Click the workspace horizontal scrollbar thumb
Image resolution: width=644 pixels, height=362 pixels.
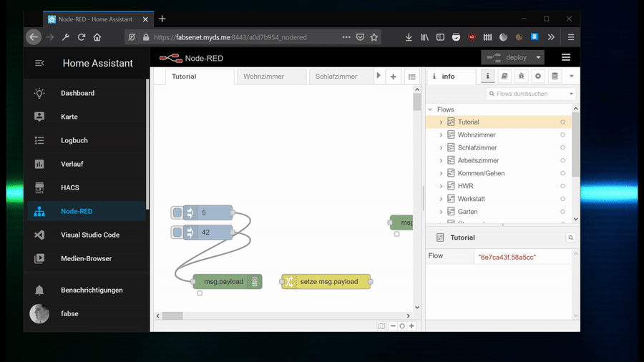(x=172, y=315)
